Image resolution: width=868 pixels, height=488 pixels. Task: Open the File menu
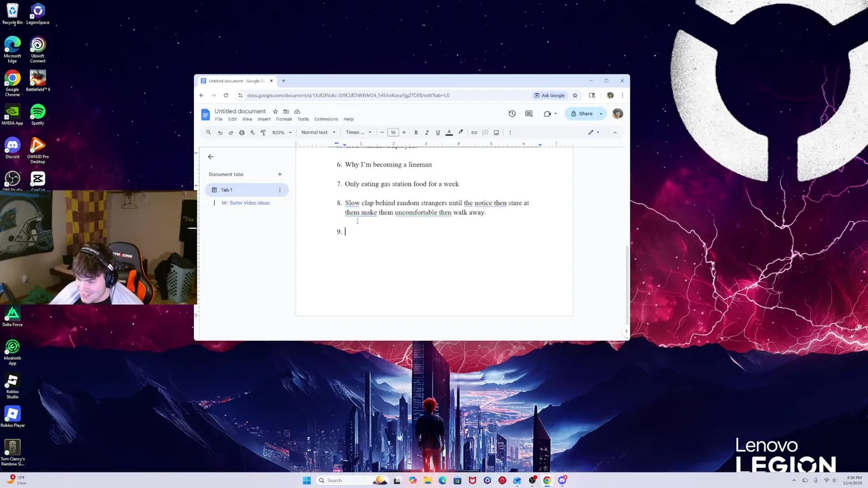coord(218,119)
